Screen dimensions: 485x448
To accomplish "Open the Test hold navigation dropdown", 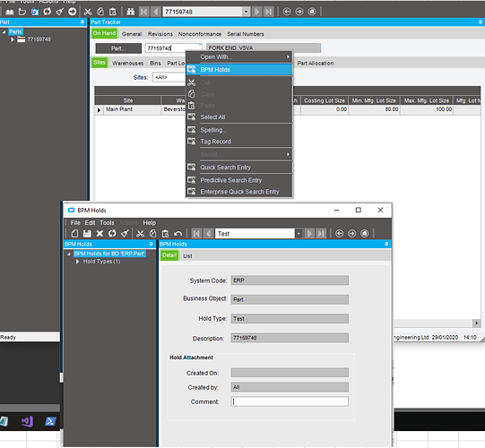I will pos(299,234).
